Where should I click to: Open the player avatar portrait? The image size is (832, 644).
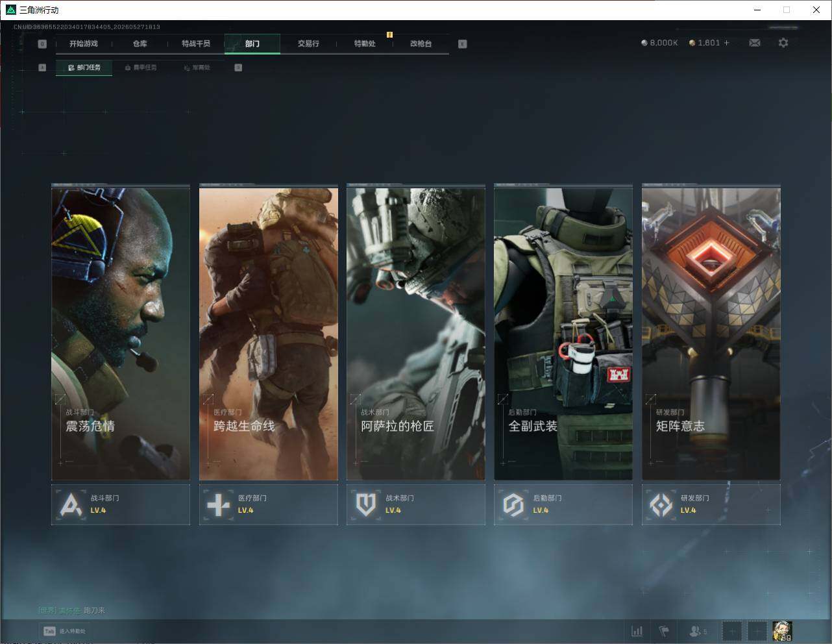[x=782, y=631]
